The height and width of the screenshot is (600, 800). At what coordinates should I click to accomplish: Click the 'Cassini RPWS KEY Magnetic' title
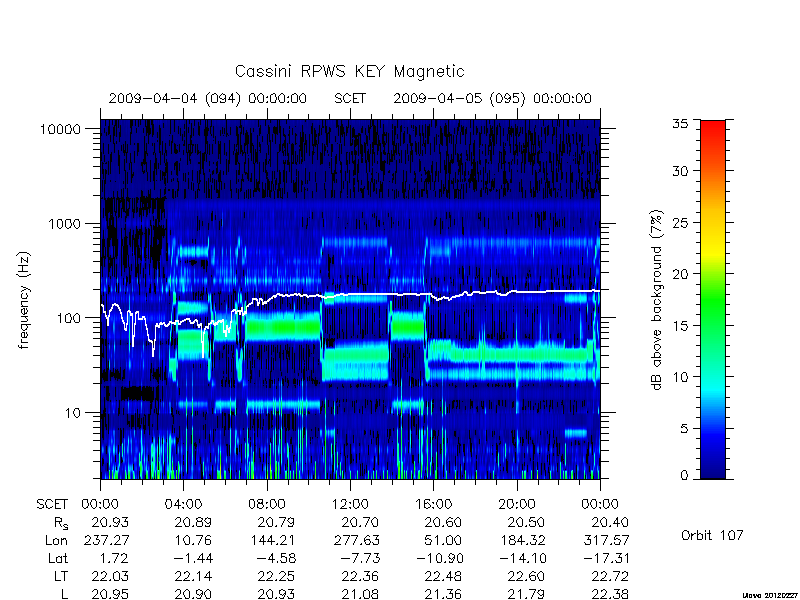tap(349, 71)
